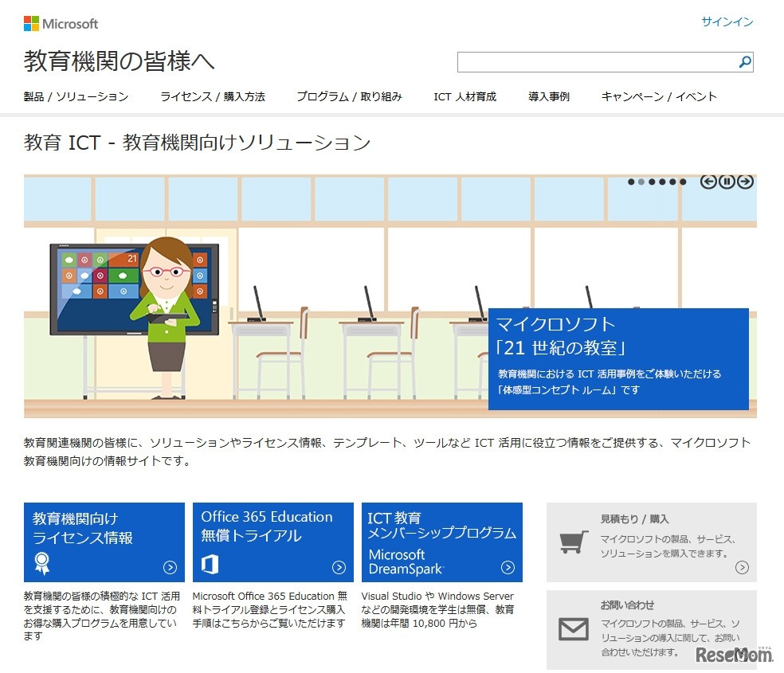Go to previous carousel slide arrow

(708, 182)
